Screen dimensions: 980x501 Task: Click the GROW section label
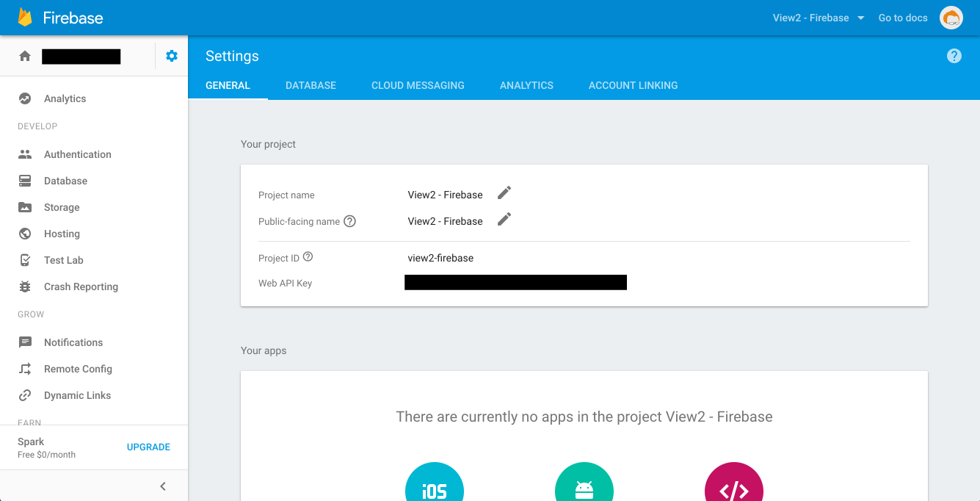31,314
